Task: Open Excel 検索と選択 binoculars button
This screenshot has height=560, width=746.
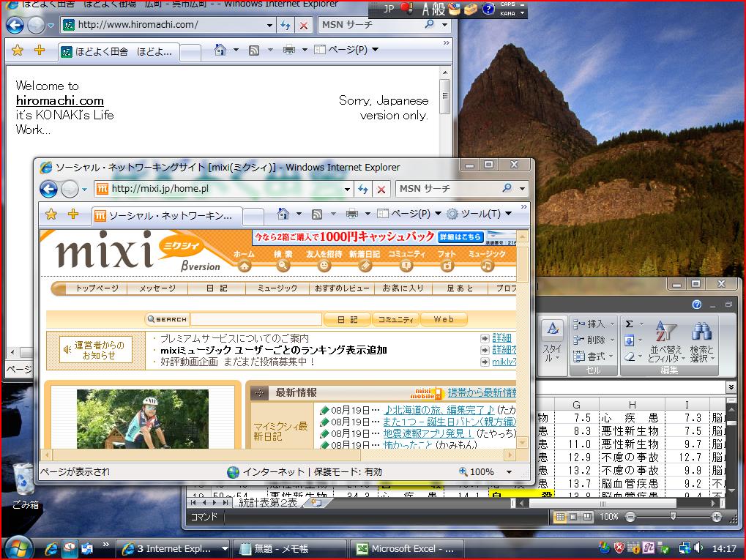Action: pos(702,342)
